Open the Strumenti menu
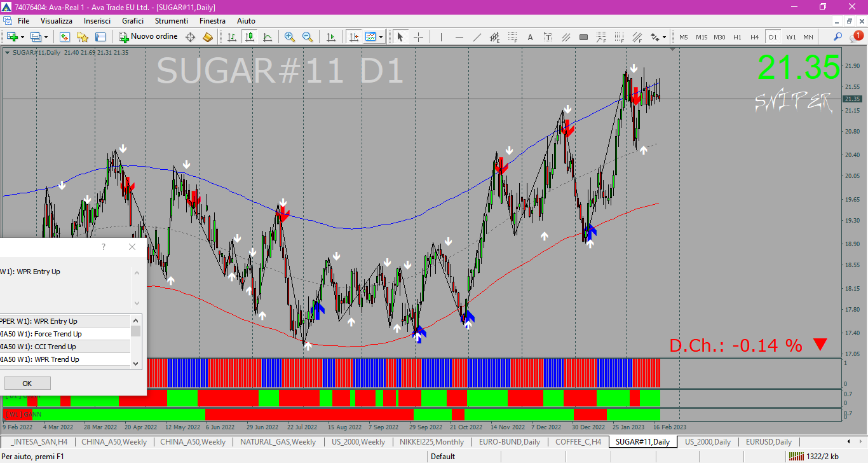The image size is (868, 463). (172, 21)
